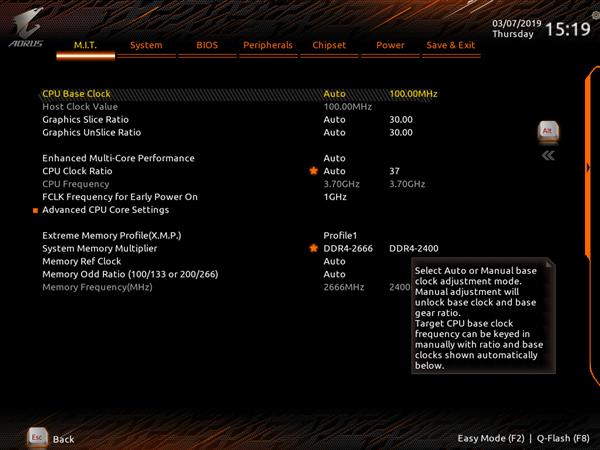Open Enhanced Multi-Core Performance Auto dropdown
This screenshot has width=600, height=450.
(x=334, y=158)
